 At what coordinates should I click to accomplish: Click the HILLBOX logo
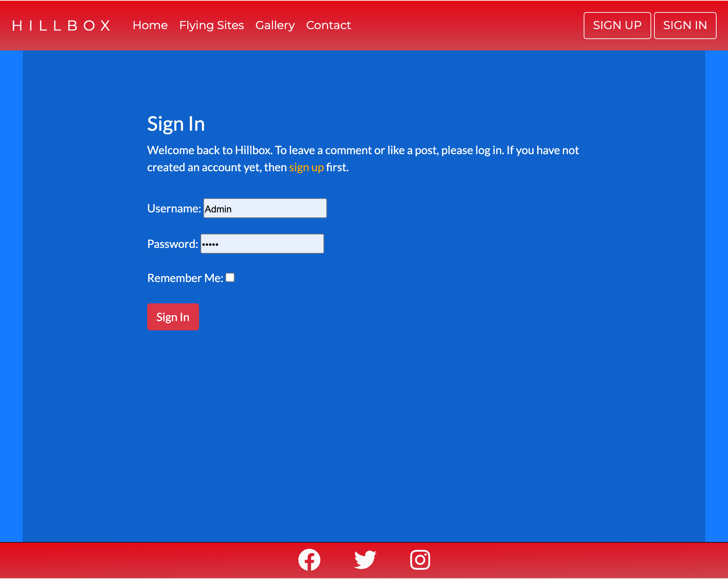click(61, 26)
